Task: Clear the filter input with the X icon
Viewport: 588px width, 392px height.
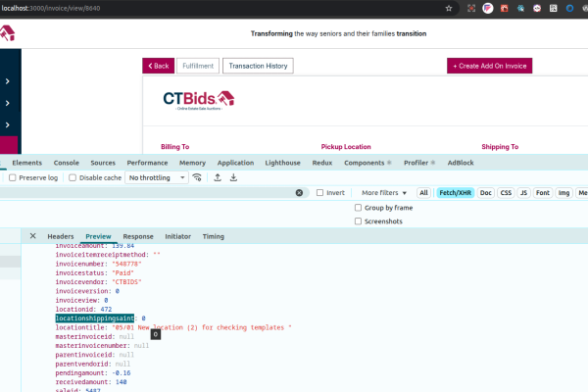Action: click(301, 193)
